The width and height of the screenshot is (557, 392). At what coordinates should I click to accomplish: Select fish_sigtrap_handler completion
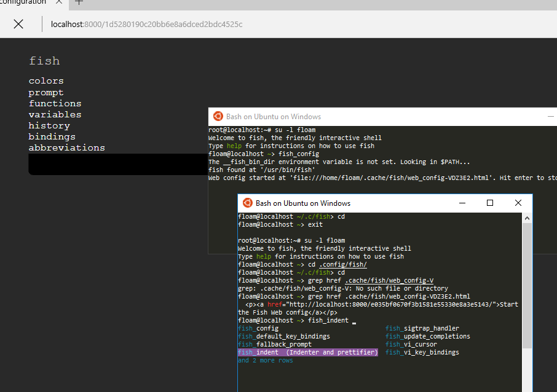pos(422,329)
